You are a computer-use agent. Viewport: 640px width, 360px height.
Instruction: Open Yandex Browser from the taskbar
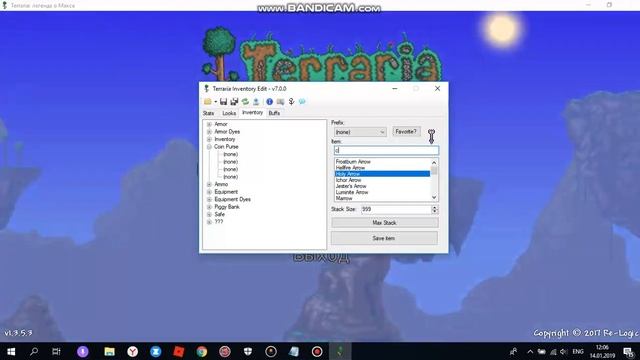(133, 351)
